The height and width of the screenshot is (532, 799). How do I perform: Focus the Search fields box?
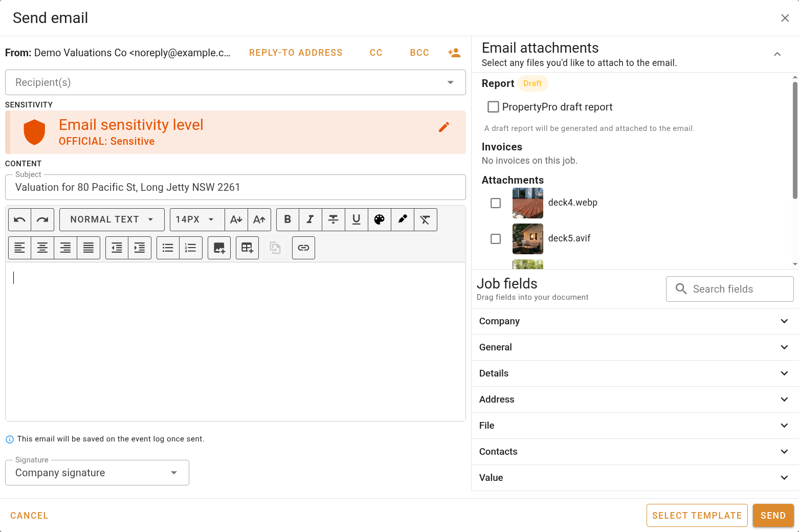tap(729, 289)
